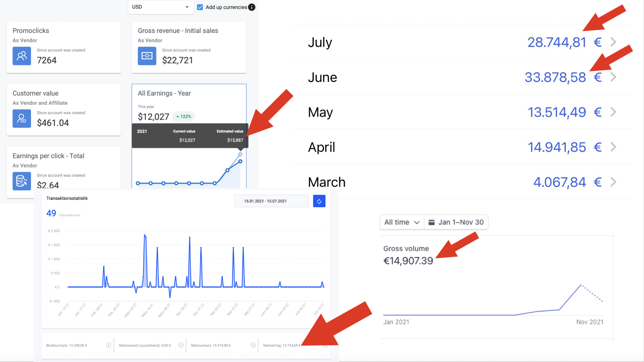This screenshot has height=362, width=644.
Task: Open the All time range dropdown
Action: 402,222
